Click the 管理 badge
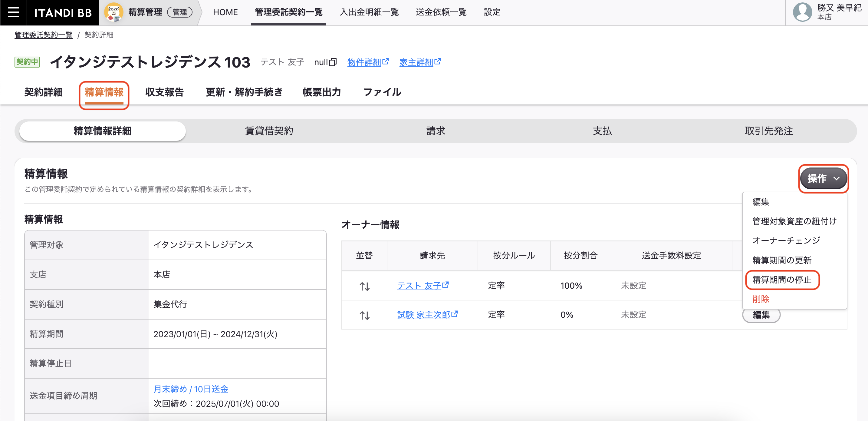The height and width of the screenshot is (421, 868). pyautogui.click(x=179, y=12)
